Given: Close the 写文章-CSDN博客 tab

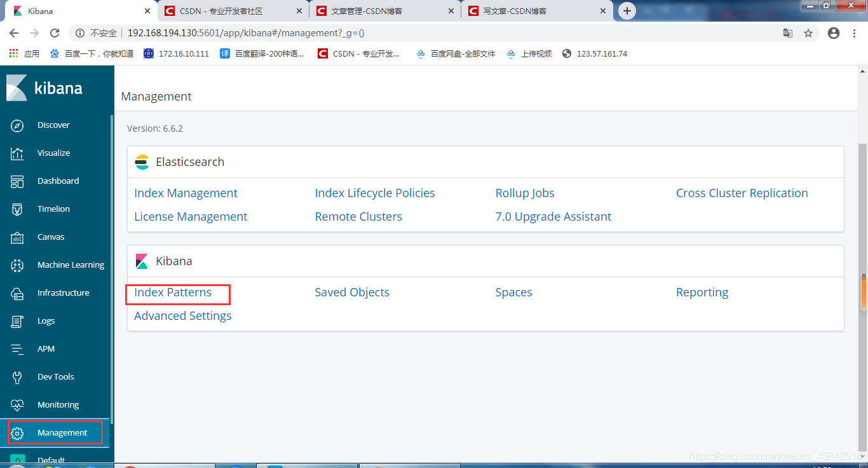Looking at the screenshot, I should coord(603,11).
